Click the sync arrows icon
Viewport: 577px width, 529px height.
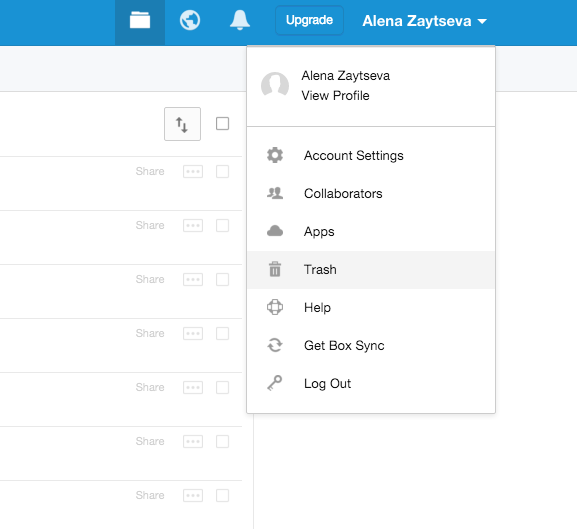click(275, 345)
